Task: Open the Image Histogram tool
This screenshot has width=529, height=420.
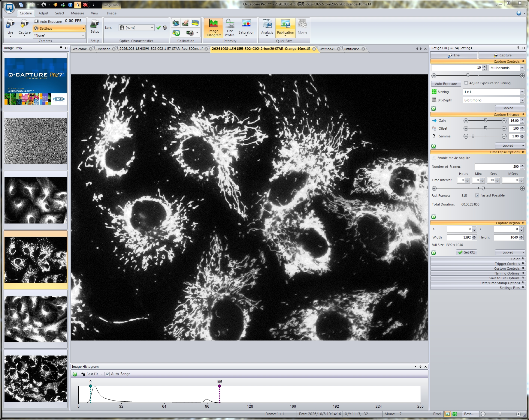Action: (213, 28)
